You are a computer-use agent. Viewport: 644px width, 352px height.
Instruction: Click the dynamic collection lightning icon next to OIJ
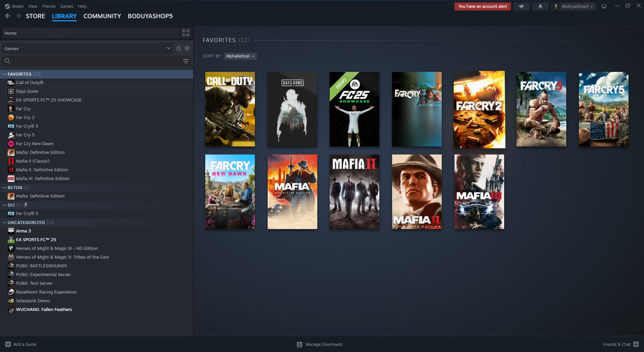26,205
